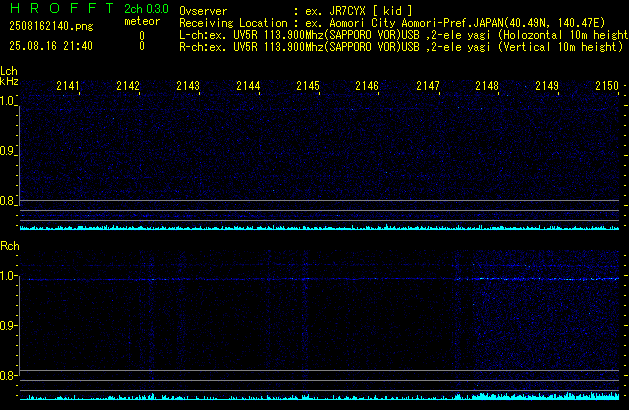Click the 2143 time marker
The height and width of the screenshot is (410, 629).
(x=188, y=86)
